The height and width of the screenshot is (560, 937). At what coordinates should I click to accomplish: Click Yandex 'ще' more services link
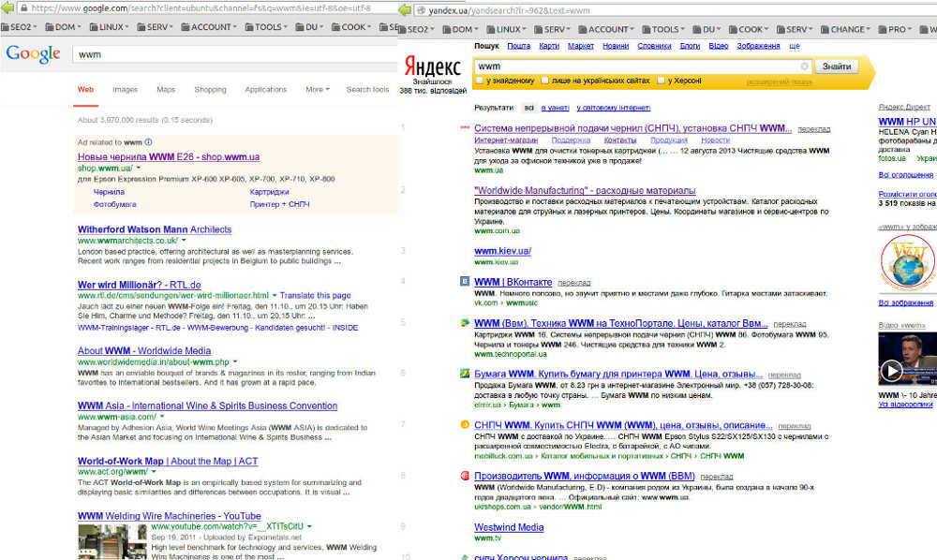point(795,46)
